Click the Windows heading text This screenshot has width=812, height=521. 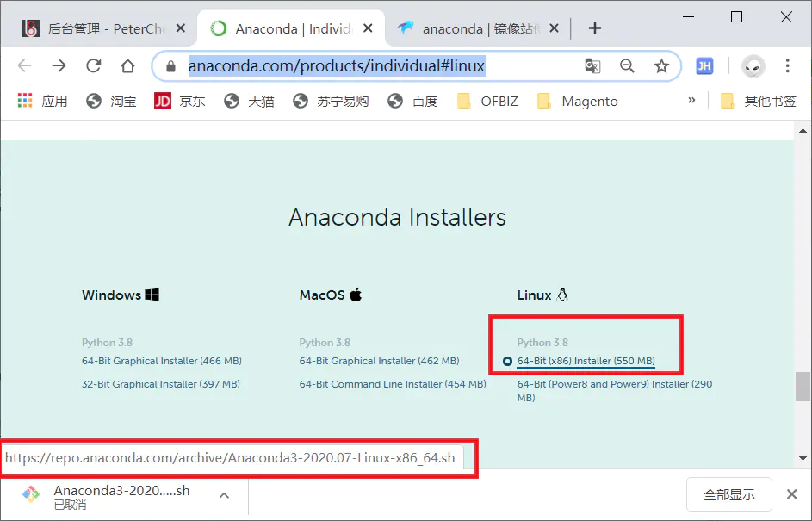(111, 295)
